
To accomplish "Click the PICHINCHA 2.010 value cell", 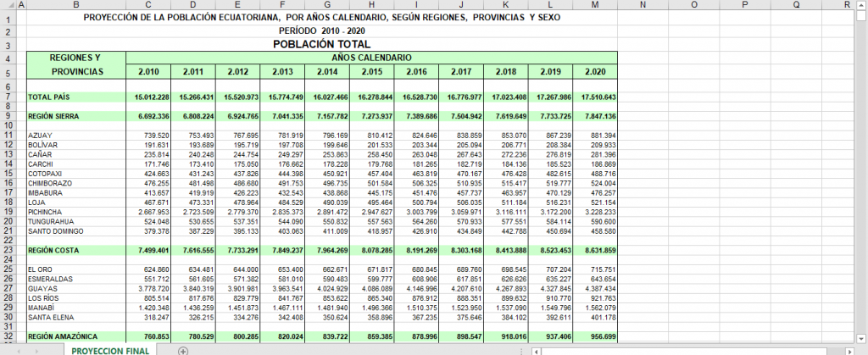I will [148, 213].
